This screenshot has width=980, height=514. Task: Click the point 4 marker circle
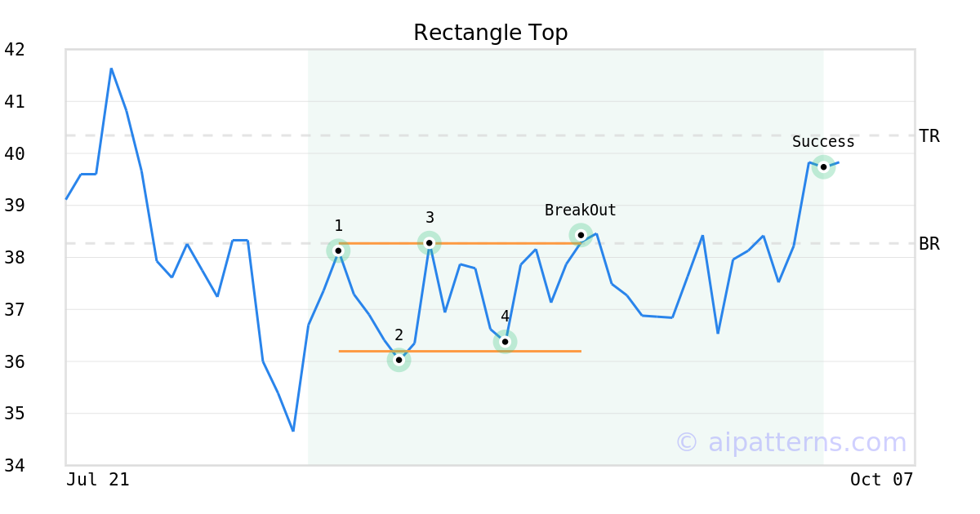pos(506,342)
